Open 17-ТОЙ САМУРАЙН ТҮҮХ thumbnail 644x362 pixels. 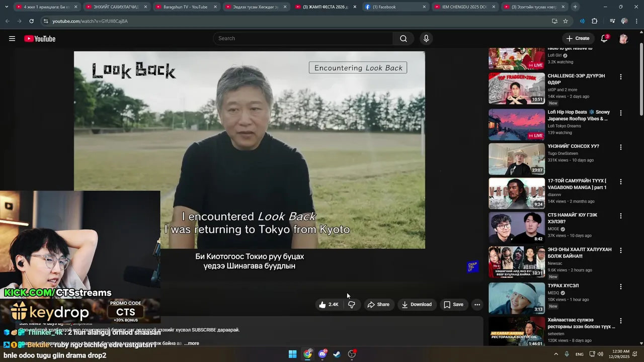pos(517,194)
